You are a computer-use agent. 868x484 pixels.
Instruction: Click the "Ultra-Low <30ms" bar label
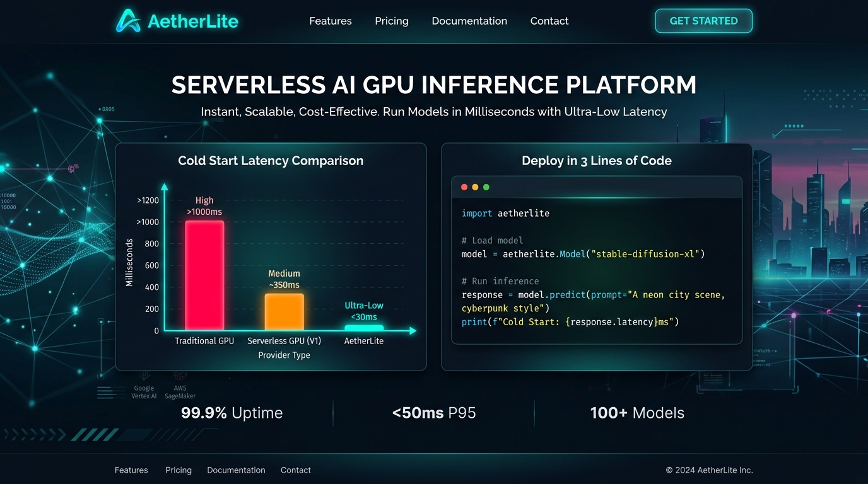tap(364, 311)
